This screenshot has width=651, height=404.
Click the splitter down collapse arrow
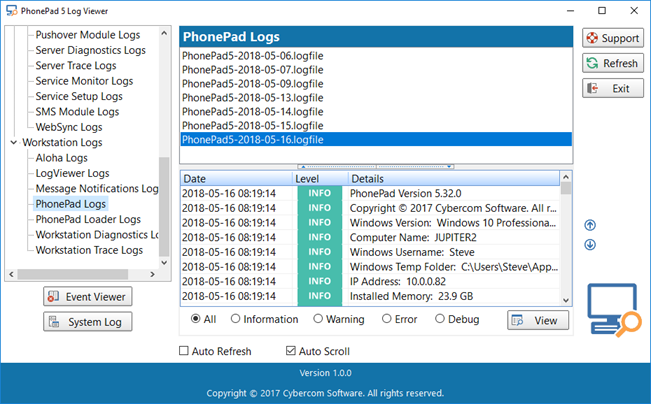click(449, 166)
